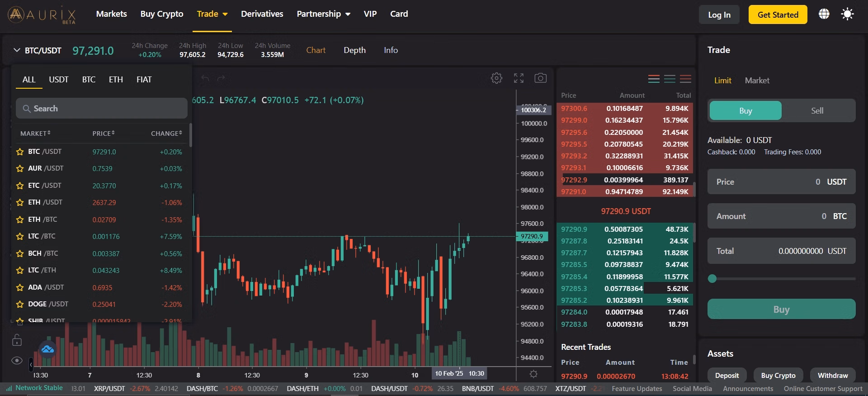
Task: Take chart snapshot with camera icon
Action: pyautogui.click(x=540, y=78)
